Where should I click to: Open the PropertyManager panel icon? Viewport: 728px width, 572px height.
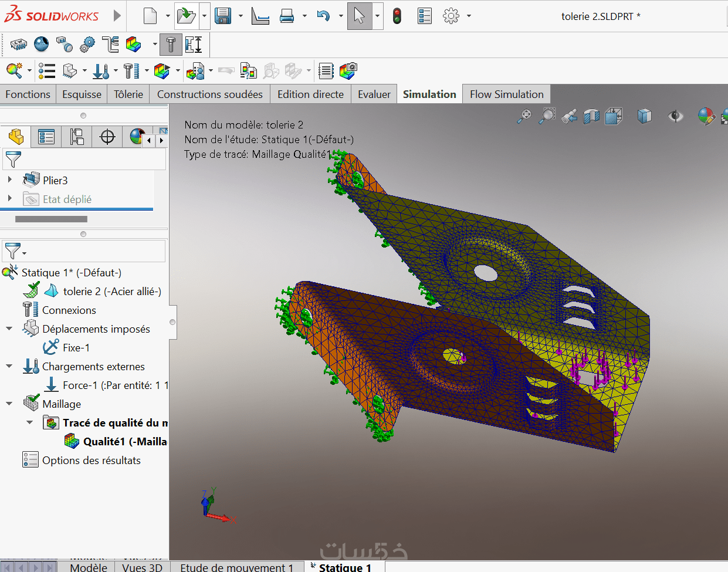point(46,137)
